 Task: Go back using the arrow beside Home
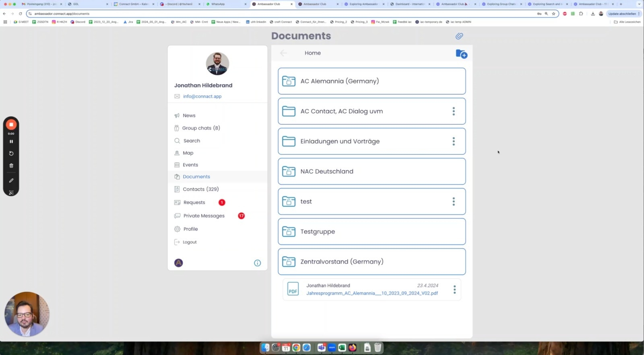pyautogui.click(x=283, y=53)
